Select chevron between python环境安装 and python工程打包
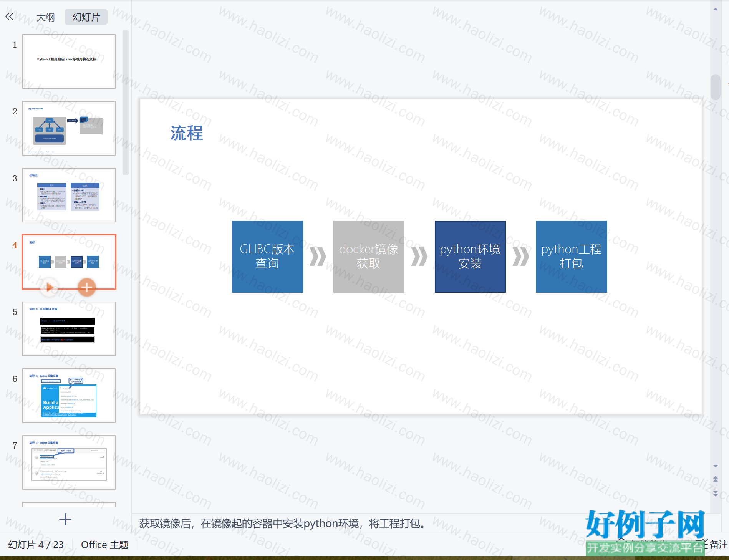The image size is (729, 560). click(x=521, y=257)
